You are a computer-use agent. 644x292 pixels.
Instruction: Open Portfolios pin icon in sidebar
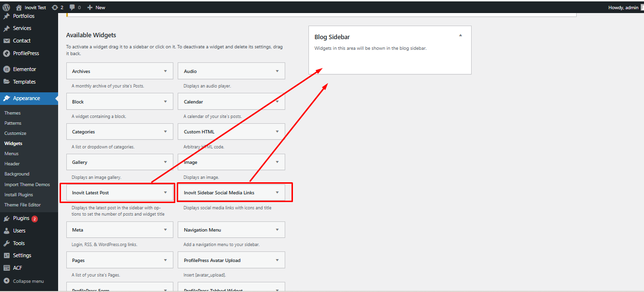coord(7,16)
